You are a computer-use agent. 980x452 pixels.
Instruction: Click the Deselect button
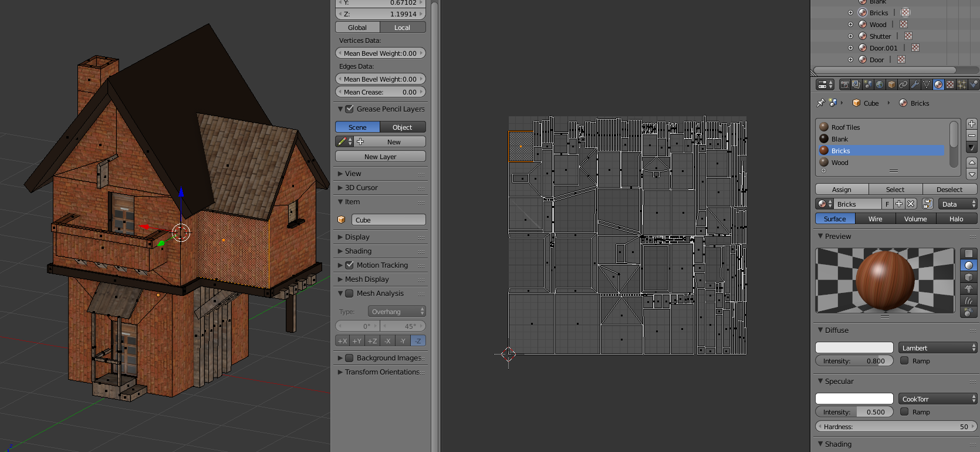(949, 189)
